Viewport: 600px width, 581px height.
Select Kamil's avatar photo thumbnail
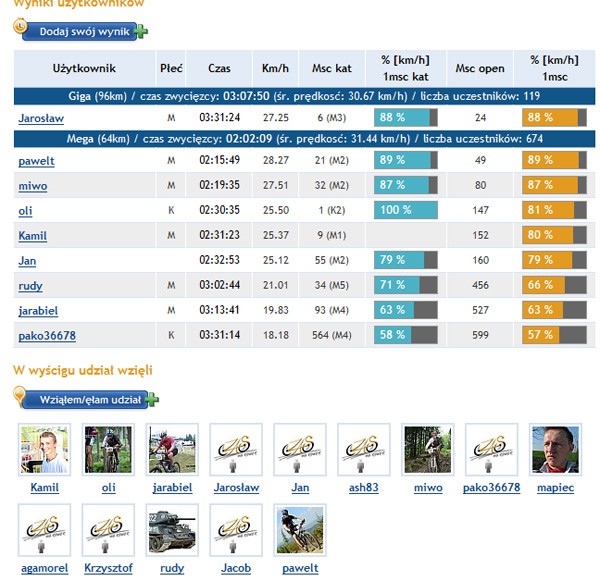click(44, 449)
